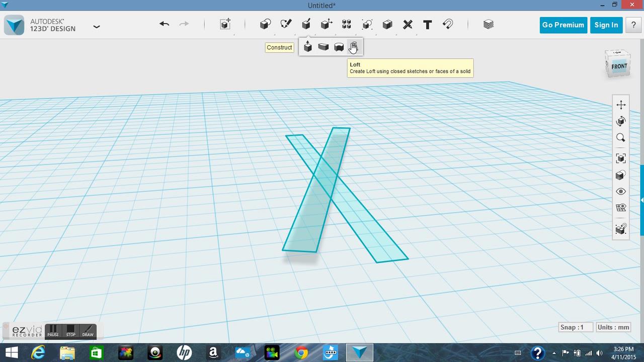Open the volume control in tray

[x=599, y=353]
